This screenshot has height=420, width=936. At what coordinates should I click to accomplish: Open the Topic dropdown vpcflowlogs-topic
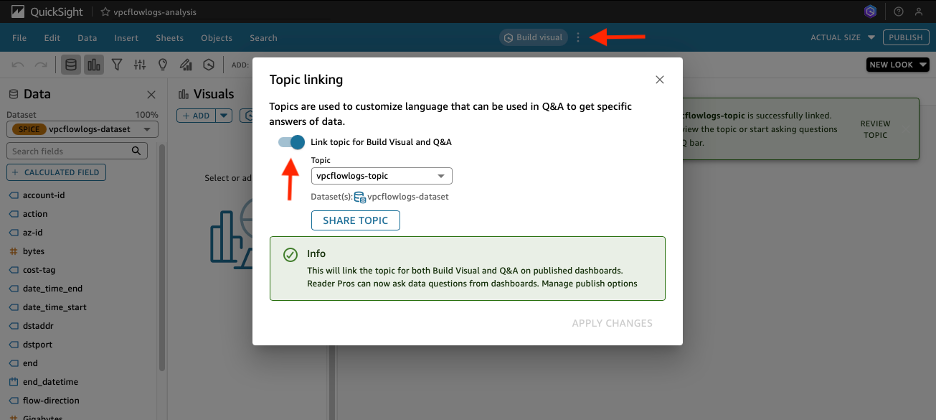381,176
